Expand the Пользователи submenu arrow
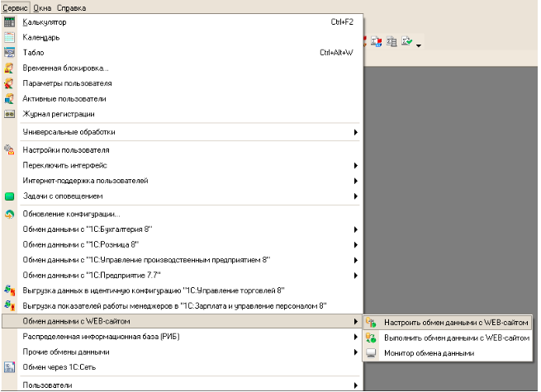 click(356, 385)
